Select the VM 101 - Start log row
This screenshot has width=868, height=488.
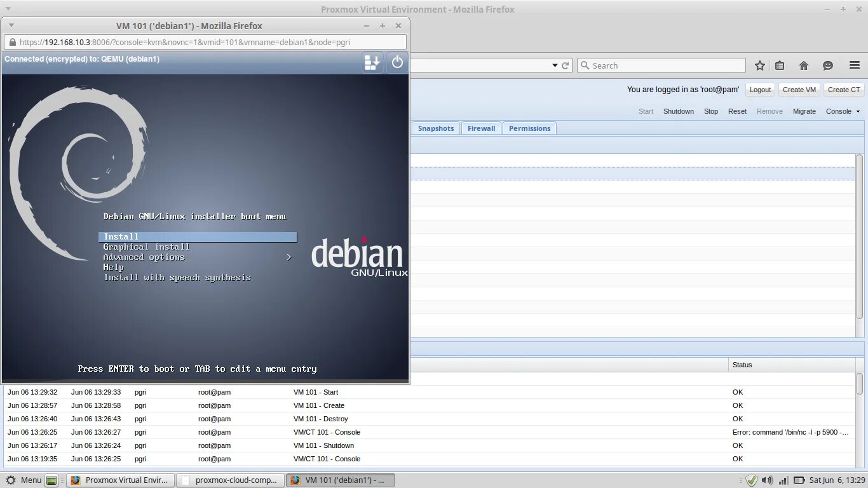click(x=430, y=392)
